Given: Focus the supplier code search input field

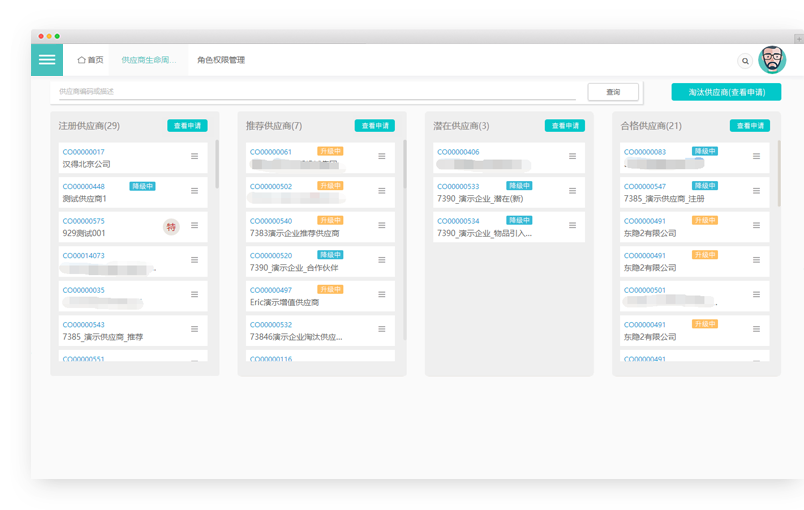Looking at the screenshot, I should (x=315, y=92).
